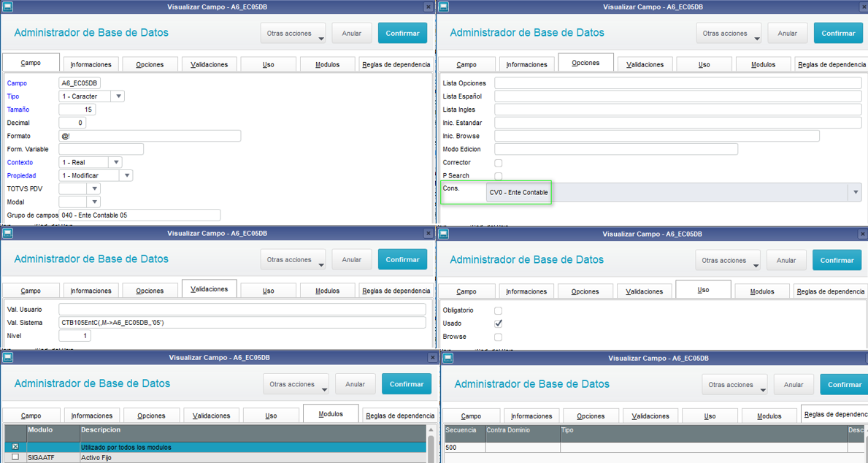Toggle the P Search checkbox

click(498, 176)
